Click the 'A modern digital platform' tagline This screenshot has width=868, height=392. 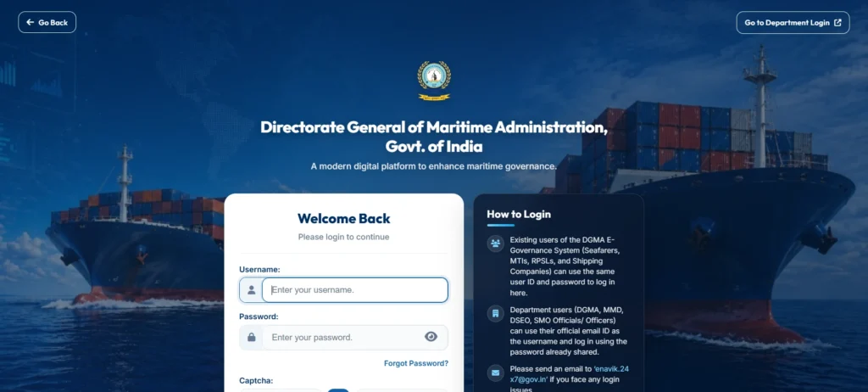tap(433, 165)
